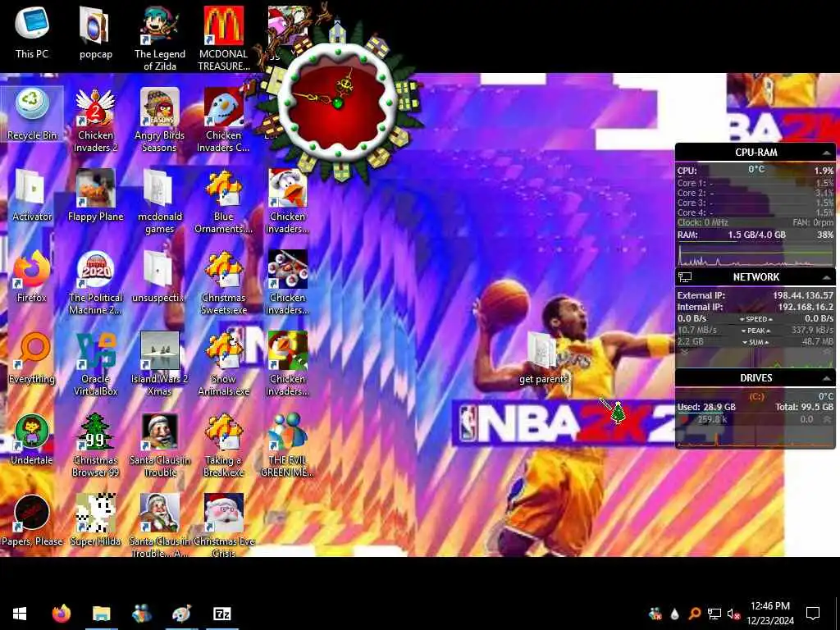
Task: Launch Firefox from the desktop shortcut
Action: (x=32, y=276)
